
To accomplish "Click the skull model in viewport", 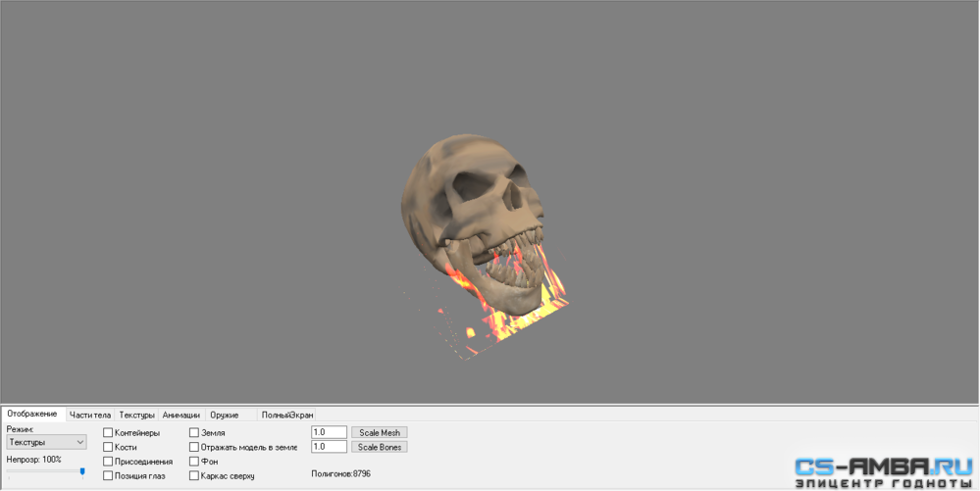I will click(473, 213).
